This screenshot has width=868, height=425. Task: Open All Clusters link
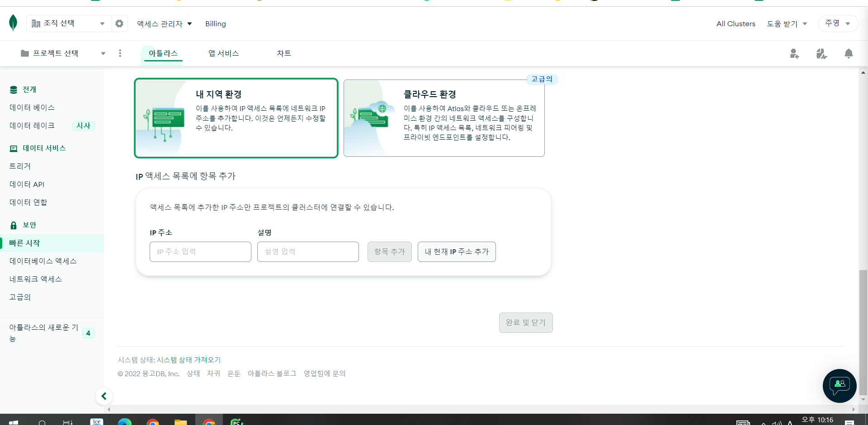(736, 24)
